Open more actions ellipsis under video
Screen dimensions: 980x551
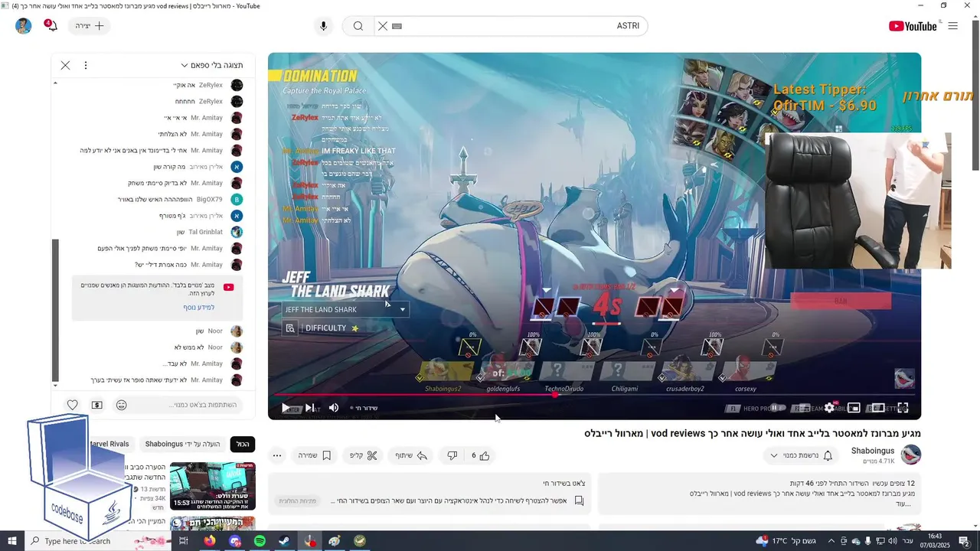(x=277, y=455)
